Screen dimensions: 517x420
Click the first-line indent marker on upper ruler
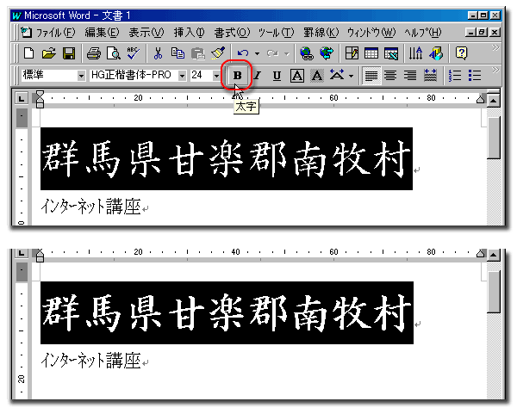pos(40,95)
